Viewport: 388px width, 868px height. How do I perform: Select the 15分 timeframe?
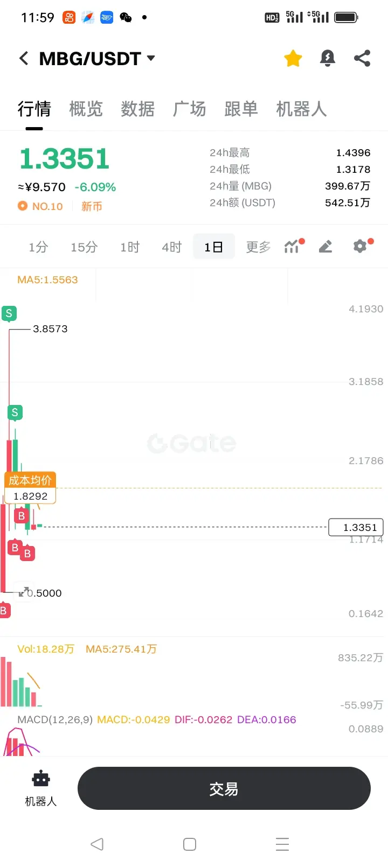click(x=84, y=247)
